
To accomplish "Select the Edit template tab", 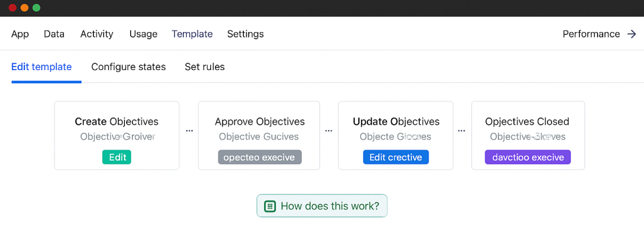I will 41,67.
